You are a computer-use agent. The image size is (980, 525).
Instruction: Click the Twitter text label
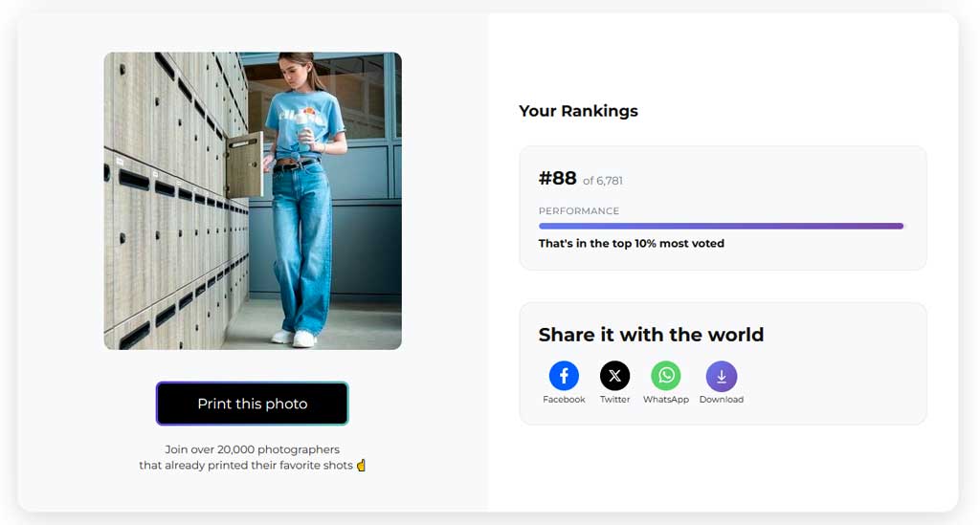615,400
